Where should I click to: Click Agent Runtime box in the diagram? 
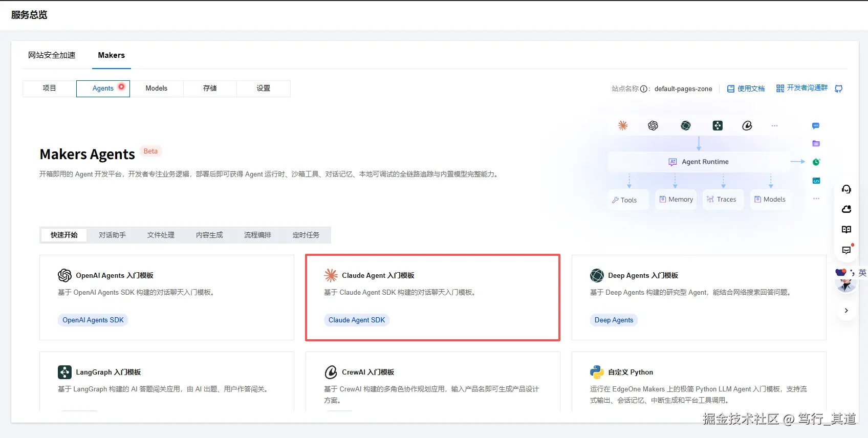tap(699, 162)
